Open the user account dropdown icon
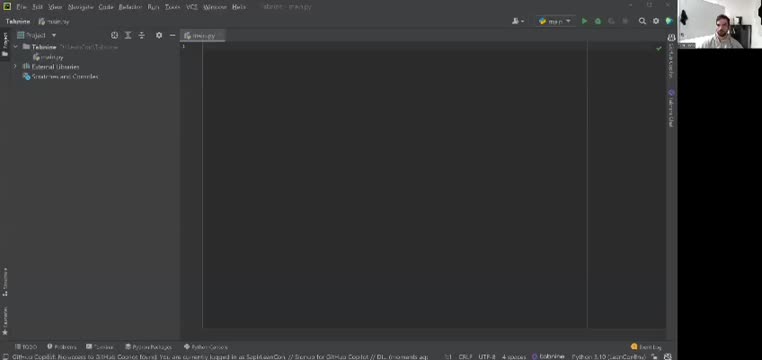This screenshot has height=360, width=762. (x=518, y=21)
